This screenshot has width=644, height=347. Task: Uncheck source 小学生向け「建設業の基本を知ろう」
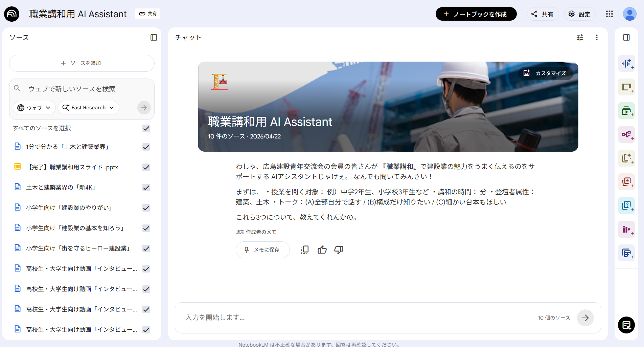(146, 228)
